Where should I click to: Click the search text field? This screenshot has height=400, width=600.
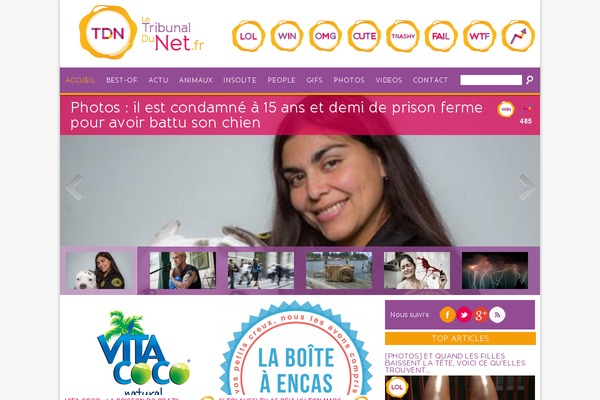click(491, 80)
